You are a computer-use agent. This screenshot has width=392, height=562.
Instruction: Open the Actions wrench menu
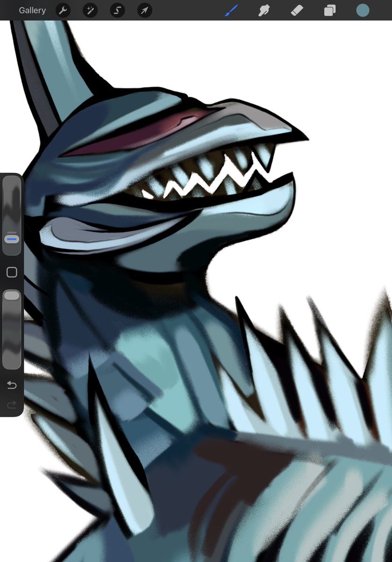tap(63, 10)
